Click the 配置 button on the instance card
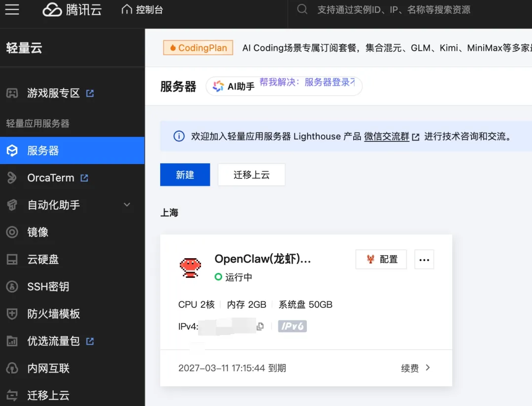 [x=381, y=259]
